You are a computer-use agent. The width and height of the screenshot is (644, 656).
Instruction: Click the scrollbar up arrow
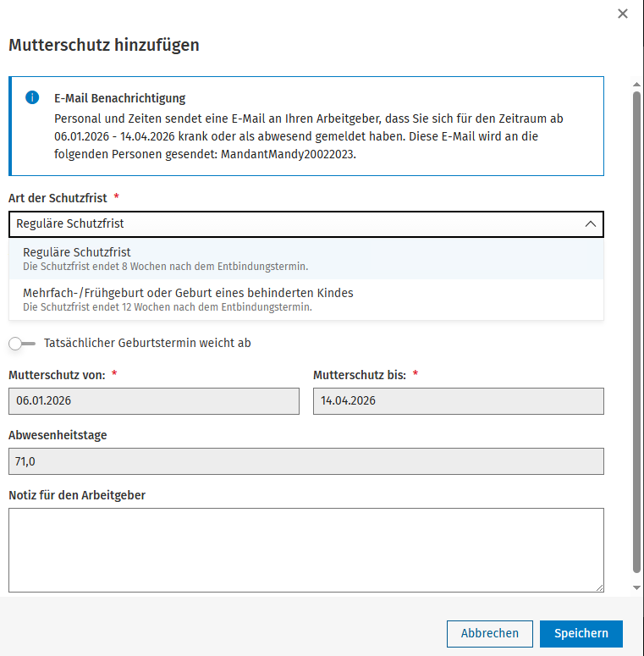pos(636,85)
